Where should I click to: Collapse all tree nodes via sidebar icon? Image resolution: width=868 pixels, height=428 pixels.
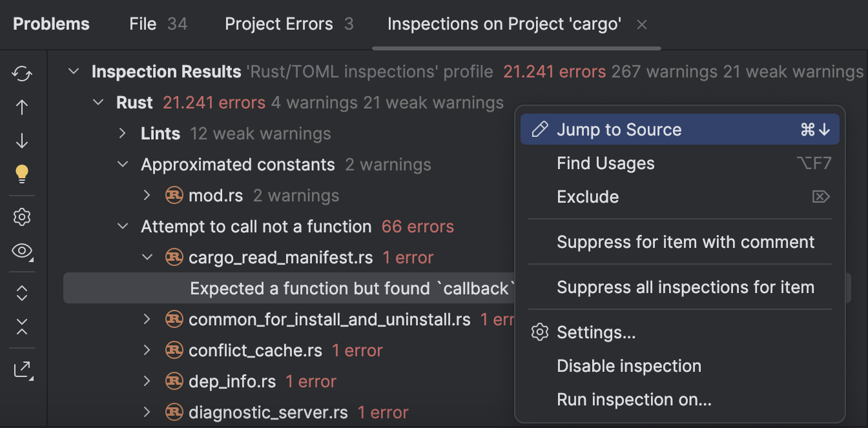click(x=21, y=327)
